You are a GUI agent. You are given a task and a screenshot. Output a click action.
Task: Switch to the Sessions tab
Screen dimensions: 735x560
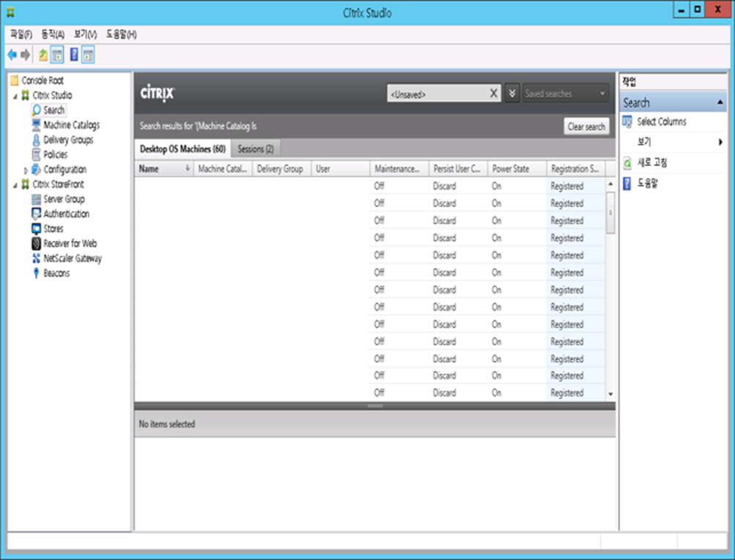pyautogui.click(x=255, y=149)
